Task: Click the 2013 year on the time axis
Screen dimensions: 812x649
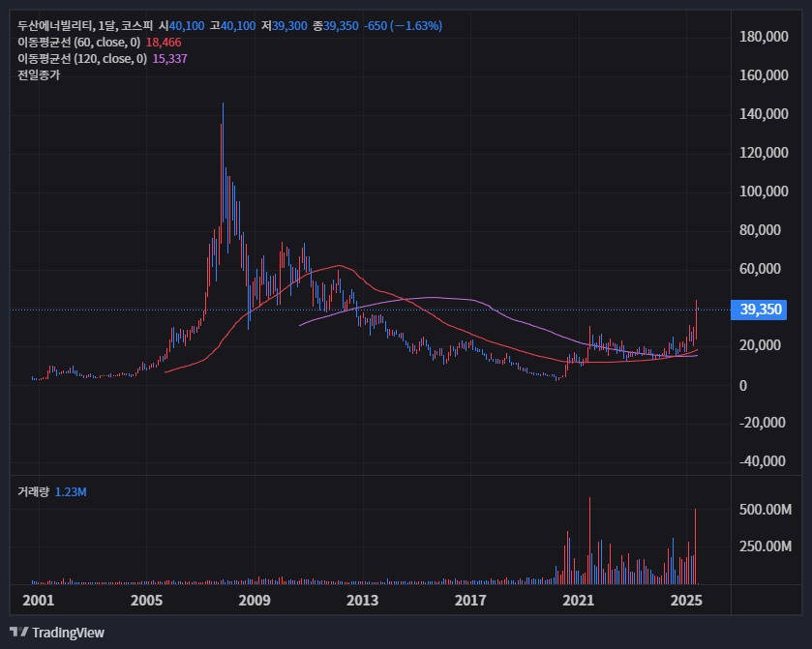Action: [x=363, y=601]
